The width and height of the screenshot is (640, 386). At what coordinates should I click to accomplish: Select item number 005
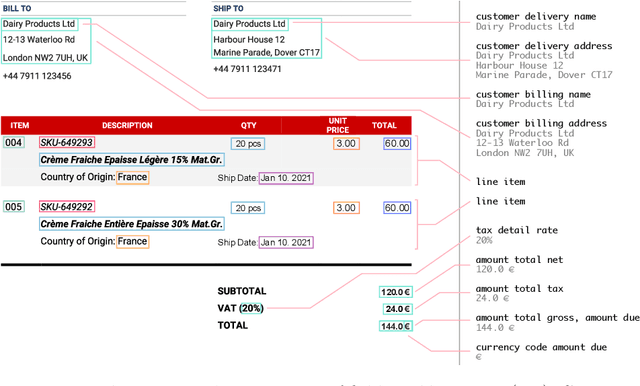(13, 206)
